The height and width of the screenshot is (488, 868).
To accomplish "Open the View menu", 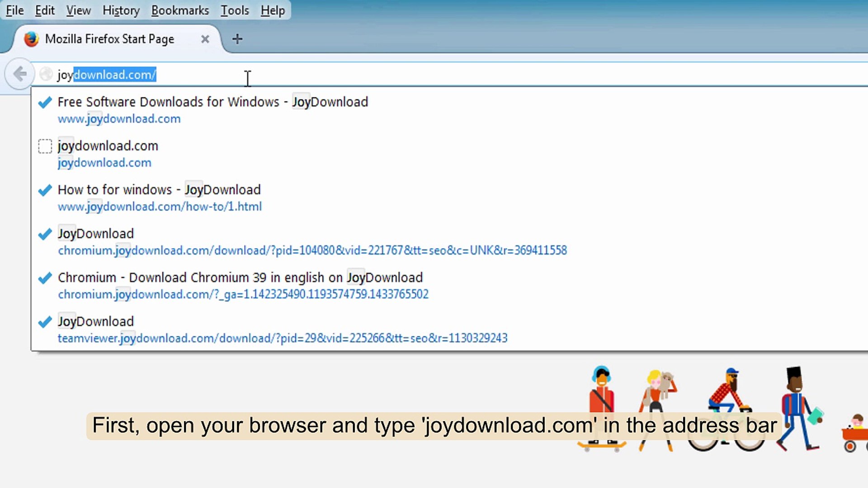I will click(78, 10).
